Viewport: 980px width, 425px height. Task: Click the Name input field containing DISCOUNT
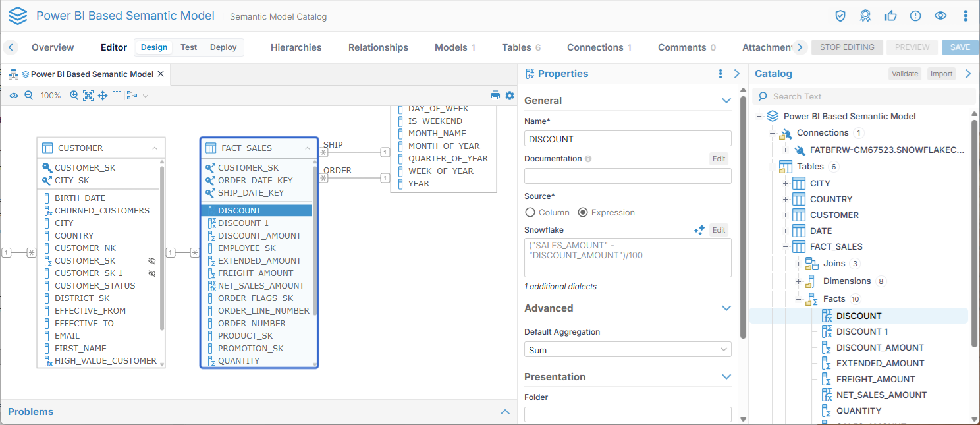(628, 139)
